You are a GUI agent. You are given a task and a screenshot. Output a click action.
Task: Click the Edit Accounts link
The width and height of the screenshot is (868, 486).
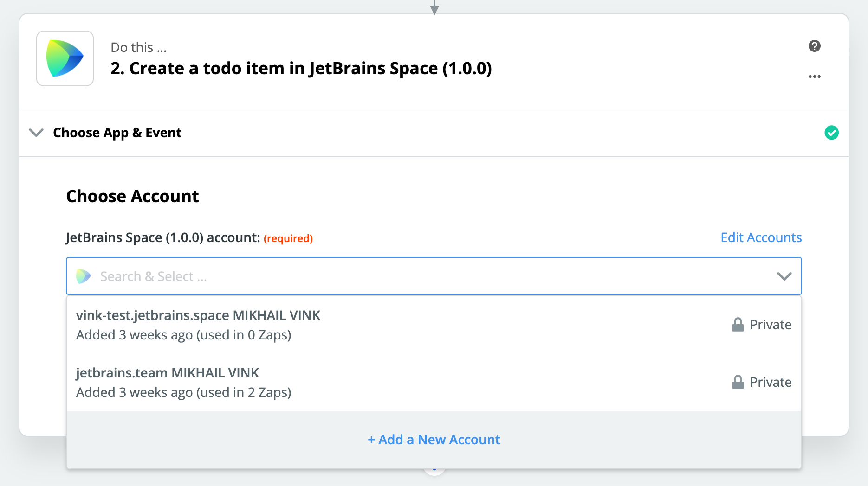(x=761, y=237)
